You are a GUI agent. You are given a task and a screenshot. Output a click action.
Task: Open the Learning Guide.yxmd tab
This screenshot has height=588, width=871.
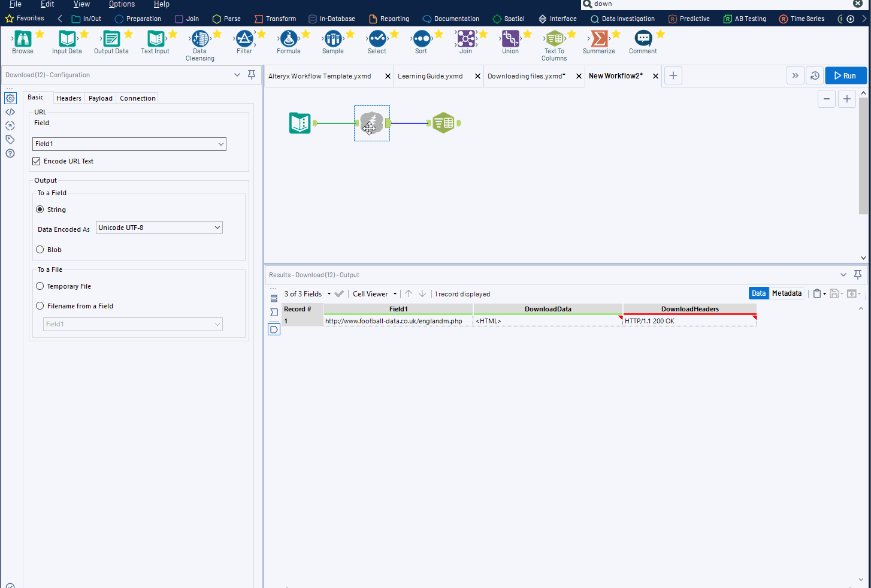430,76
